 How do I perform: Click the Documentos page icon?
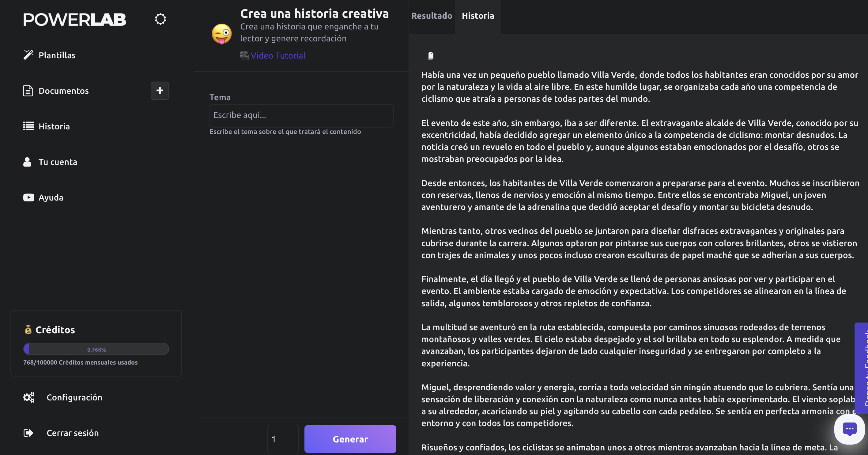coord(28,91)
